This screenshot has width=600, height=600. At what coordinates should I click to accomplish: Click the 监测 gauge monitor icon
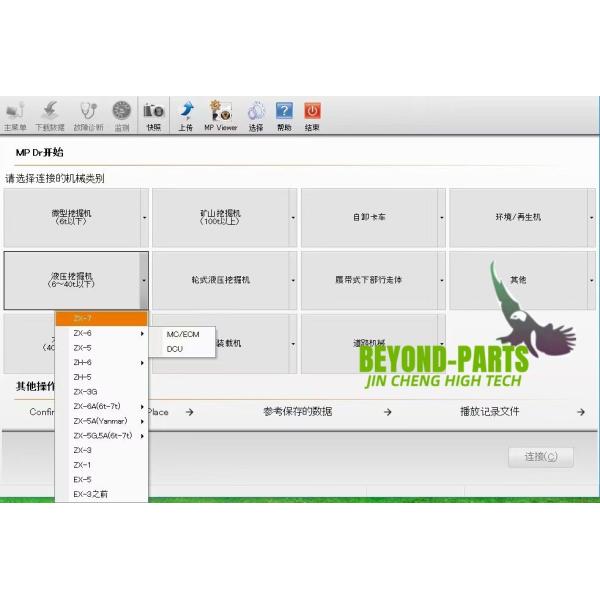(122, 116)
